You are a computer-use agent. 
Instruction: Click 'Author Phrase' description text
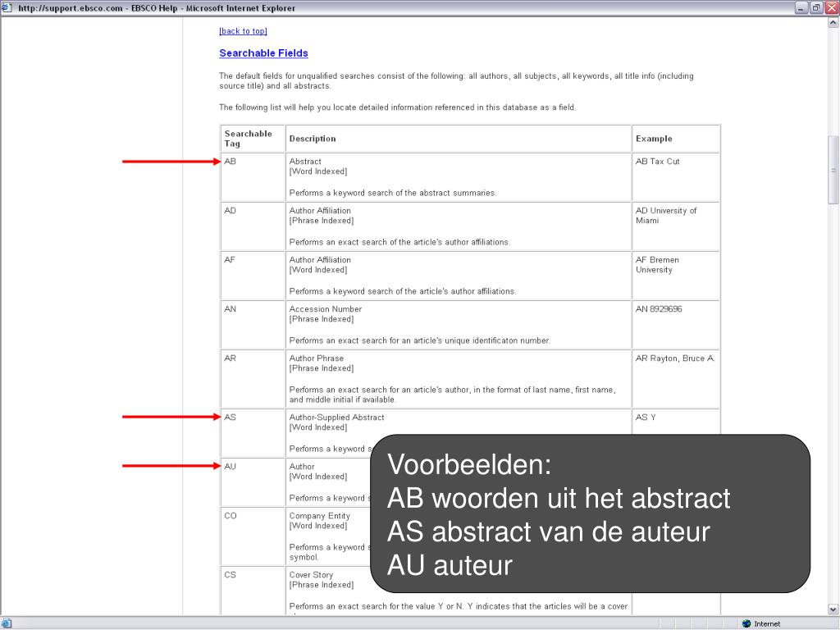coord(316,358)
